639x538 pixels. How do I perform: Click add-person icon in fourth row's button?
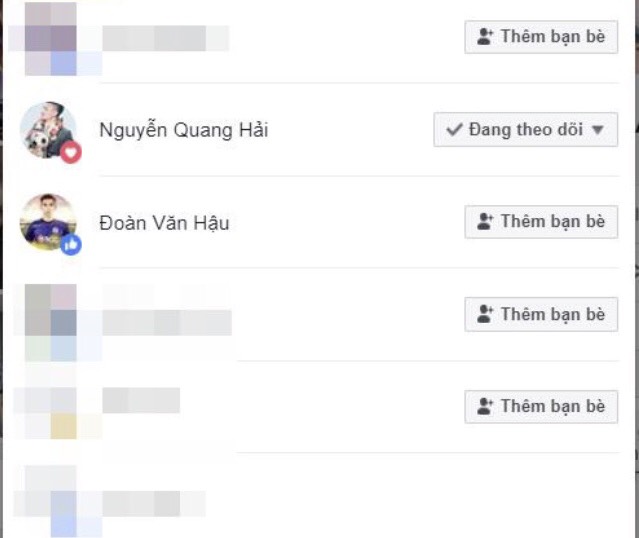485,314
